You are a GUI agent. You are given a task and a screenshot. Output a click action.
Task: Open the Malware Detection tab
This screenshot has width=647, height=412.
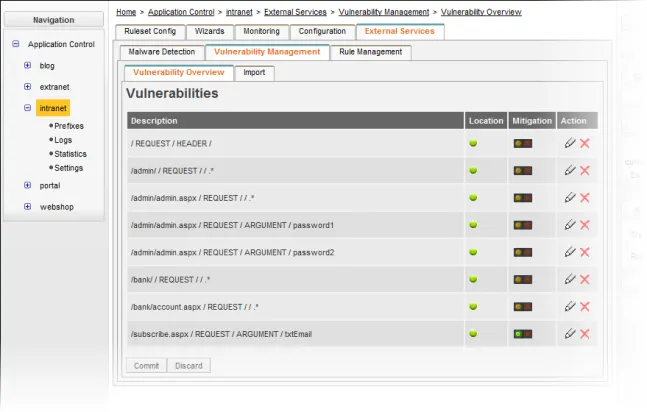162,52
